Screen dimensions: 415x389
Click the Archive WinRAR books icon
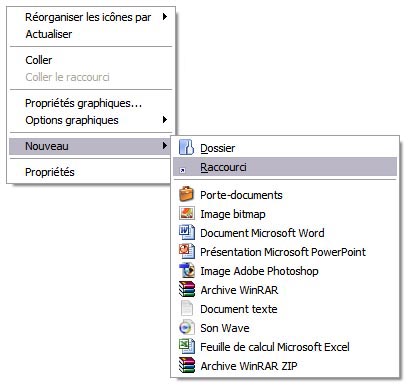click(186, 289)
